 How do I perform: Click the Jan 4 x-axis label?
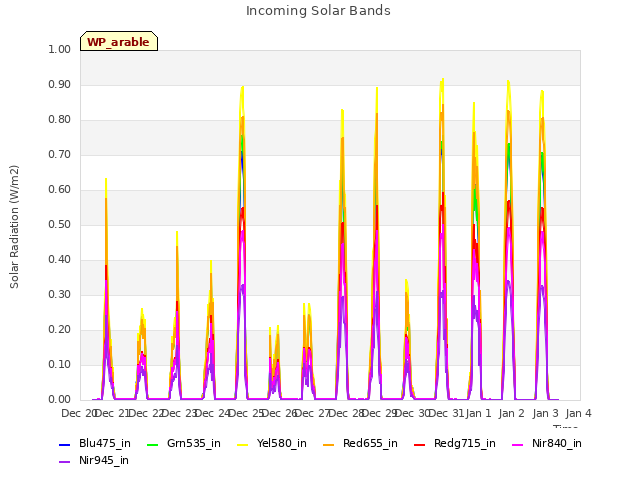578,413
